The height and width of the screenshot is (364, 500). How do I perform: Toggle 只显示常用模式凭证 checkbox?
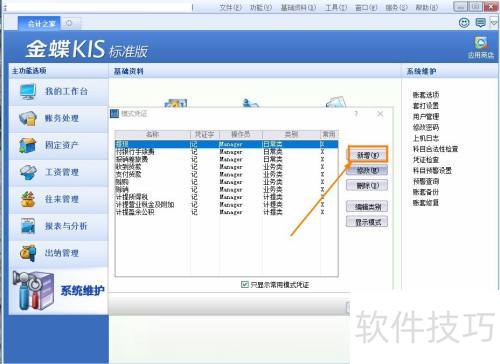[245, 284]
